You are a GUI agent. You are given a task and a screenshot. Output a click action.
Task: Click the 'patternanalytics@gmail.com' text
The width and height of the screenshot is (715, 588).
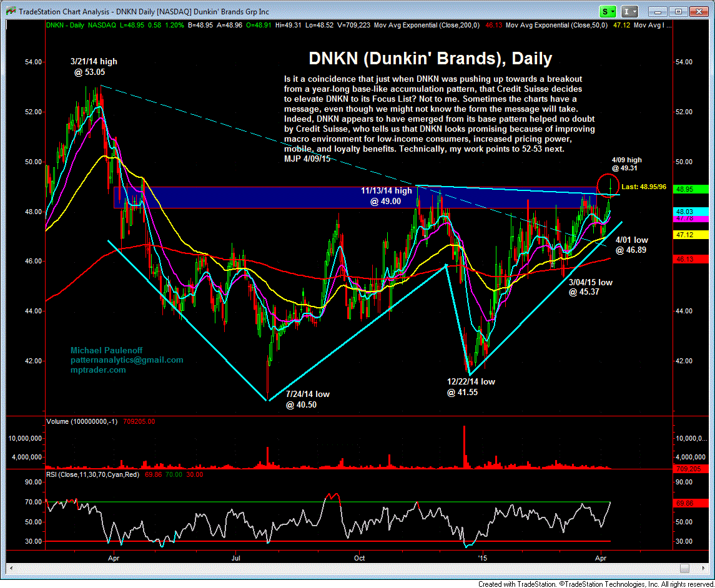pyautogui.click(x=127, y=360)
